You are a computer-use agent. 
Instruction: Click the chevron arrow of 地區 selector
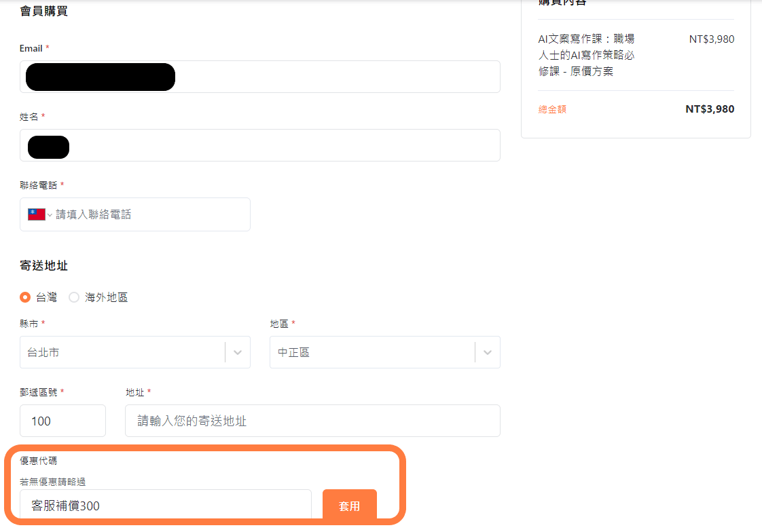[x=488, y=352]
